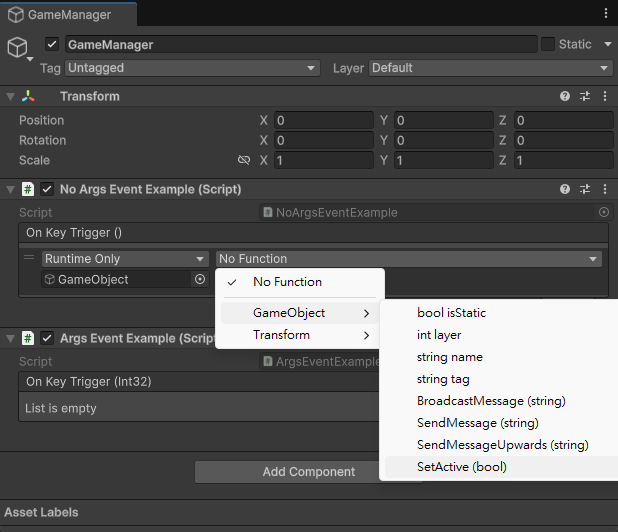The image size is (618, 532).
Task: Open the Tag dropdown showing Untagged
Action: tap(192, 68)
